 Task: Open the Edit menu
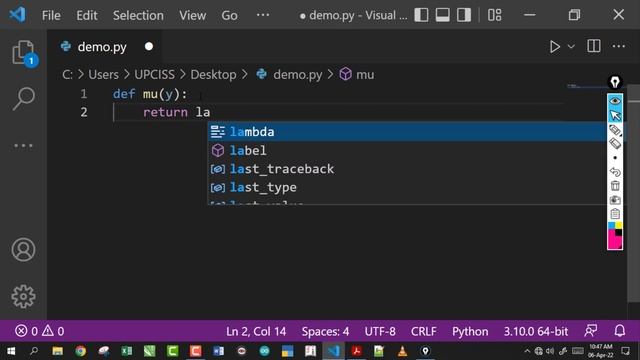tap(87, 16)
